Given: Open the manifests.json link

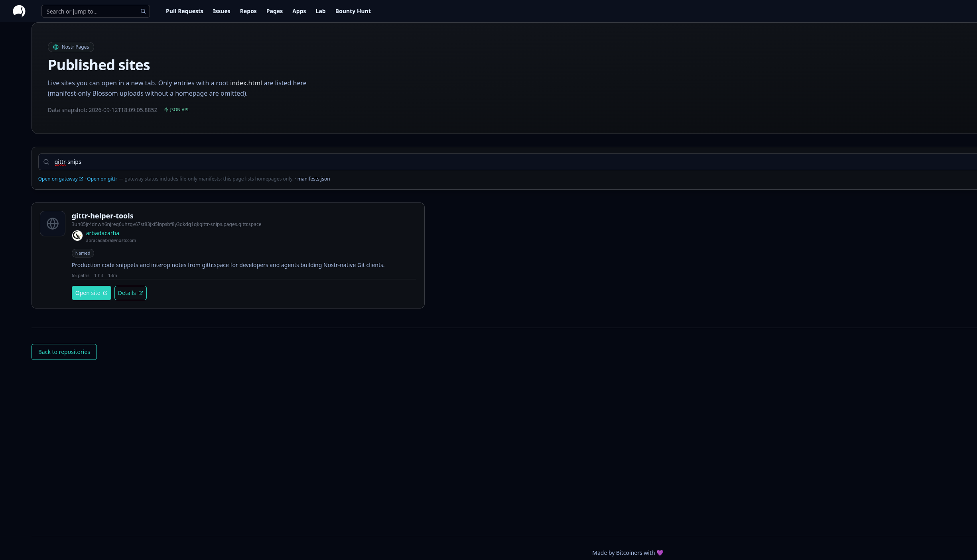Looking at the screenshot, I should 313,179.
